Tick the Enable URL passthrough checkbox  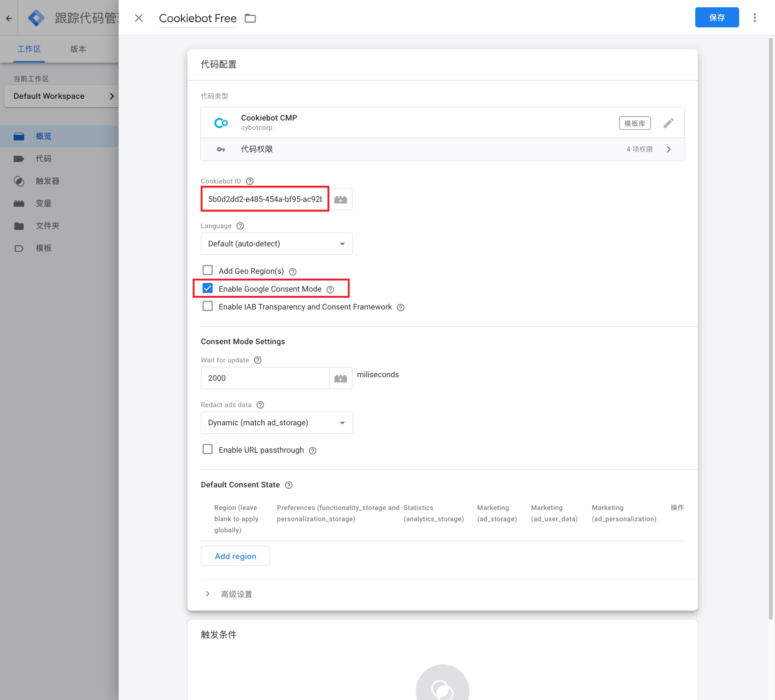(207, 450)
